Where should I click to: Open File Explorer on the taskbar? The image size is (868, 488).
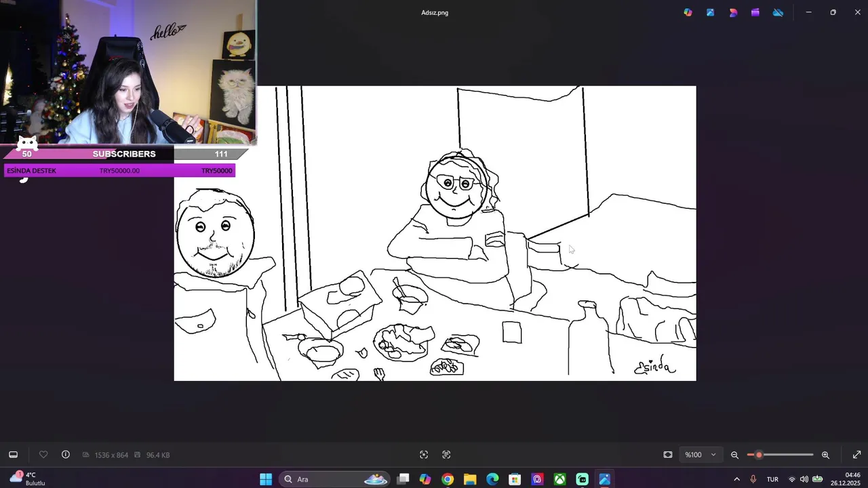coord(470,479)
